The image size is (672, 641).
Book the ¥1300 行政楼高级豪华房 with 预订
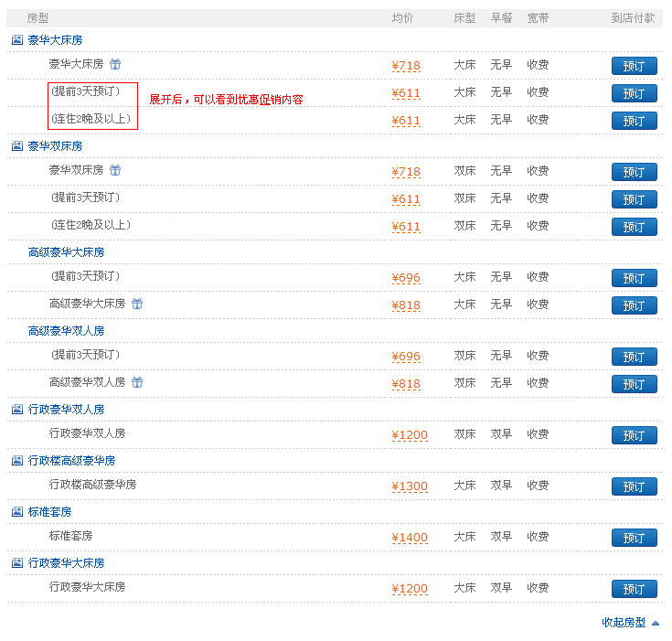tap(634, 486)
